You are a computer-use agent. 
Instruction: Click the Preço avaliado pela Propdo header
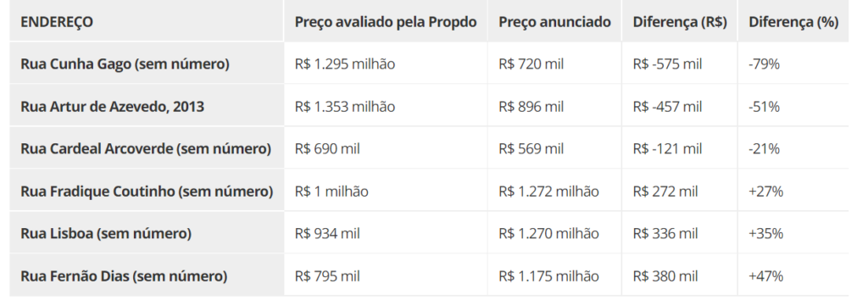tap(386, 22)
